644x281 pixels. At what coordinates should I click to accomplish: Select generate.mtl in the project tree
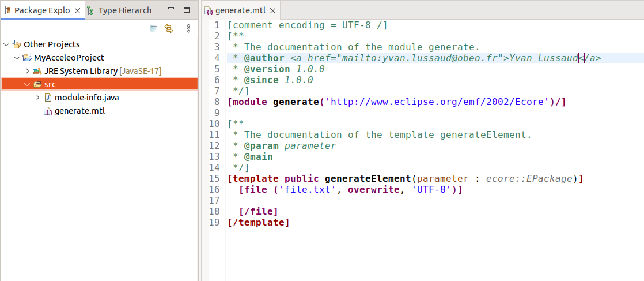coord(79,111)
